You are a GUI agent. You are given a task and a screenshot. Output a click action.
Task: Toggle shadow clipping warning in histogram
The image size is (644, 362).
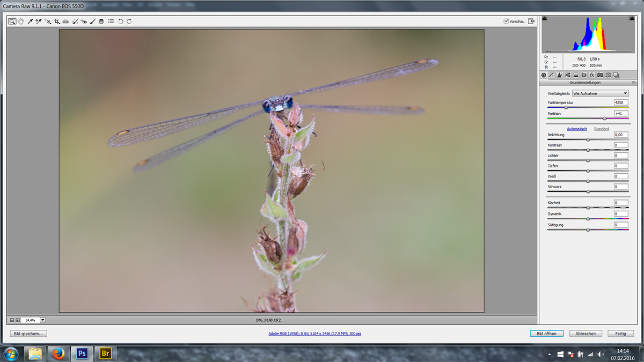pos(545,19)
